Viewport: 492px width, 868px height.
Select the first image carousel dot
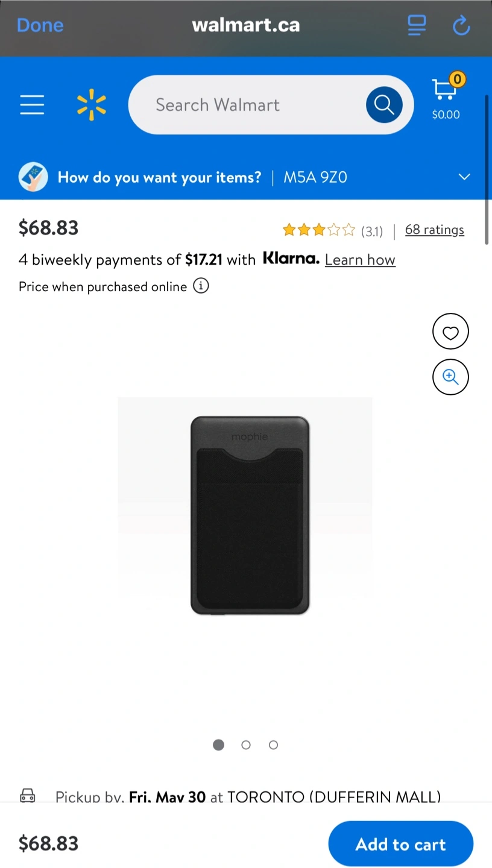point(218,745)
